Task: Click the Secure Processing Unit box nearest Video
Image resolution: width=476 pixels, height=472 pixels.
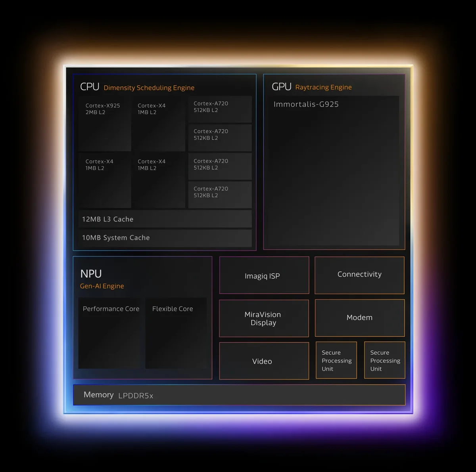Action: pyautogui.click(x=336, y=360)
